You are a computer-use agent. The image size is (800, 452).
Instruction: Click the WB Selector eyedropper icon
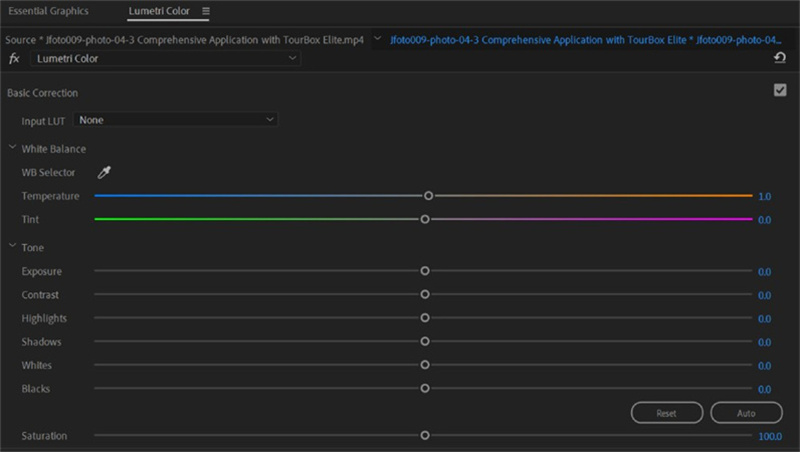point(104,172)
